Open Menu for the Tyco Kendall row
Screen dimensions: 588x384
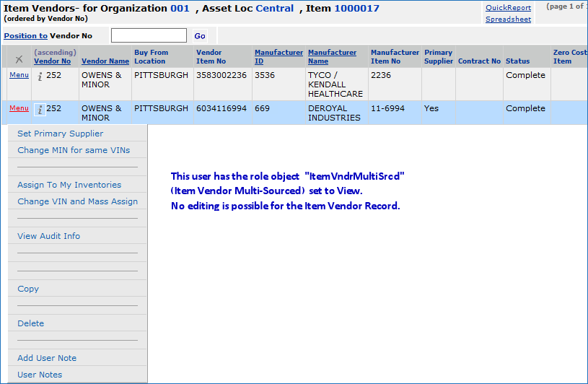tap(19, 75)
